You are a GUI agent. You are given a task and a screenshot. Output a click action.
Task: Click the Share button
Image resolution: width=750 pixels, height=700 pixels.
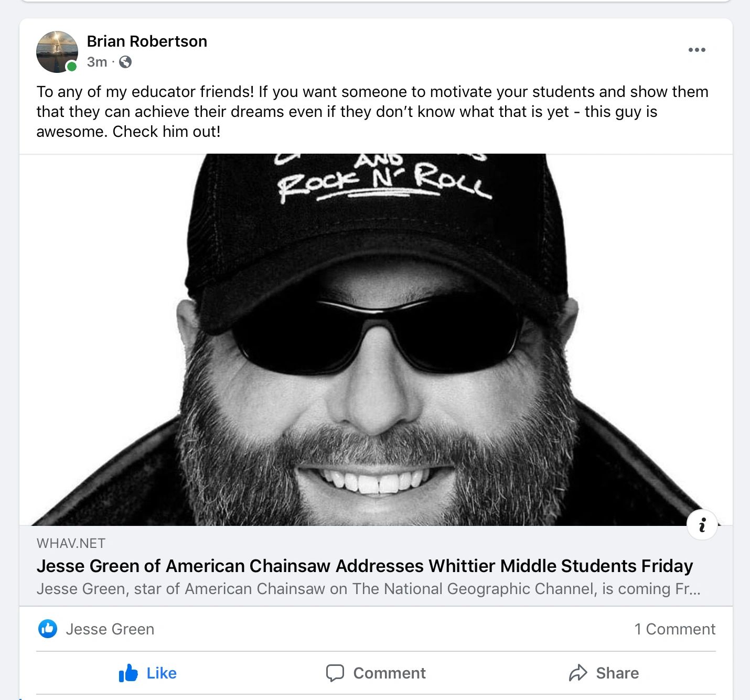point(604,673)
